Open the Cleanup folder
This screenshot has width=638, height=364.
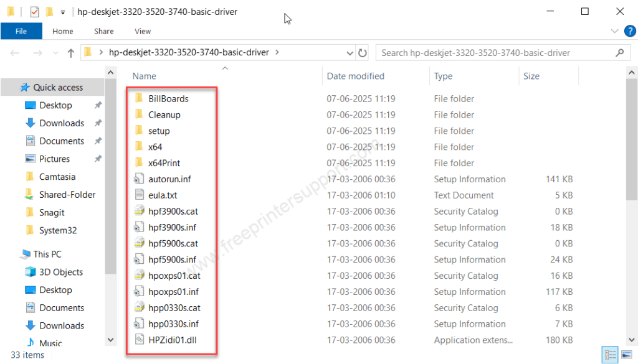pos(164,115)
